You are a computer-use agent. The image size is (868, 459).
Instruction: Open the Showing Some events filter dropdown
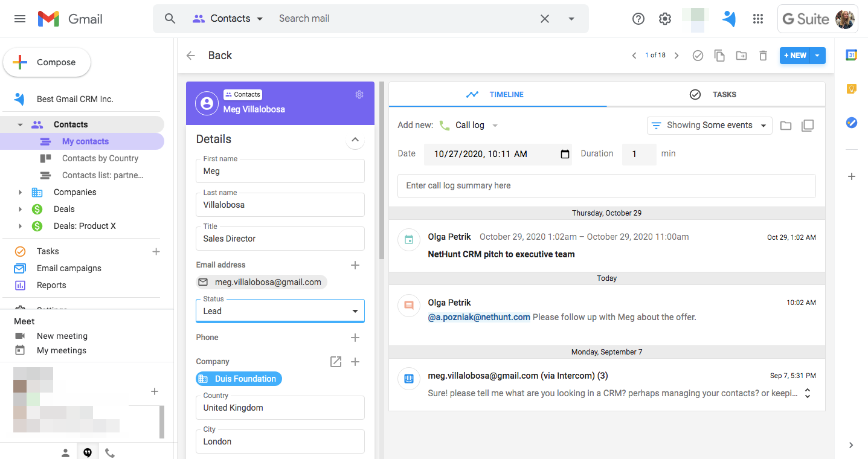pyautogui.click(x=709, y=125)
